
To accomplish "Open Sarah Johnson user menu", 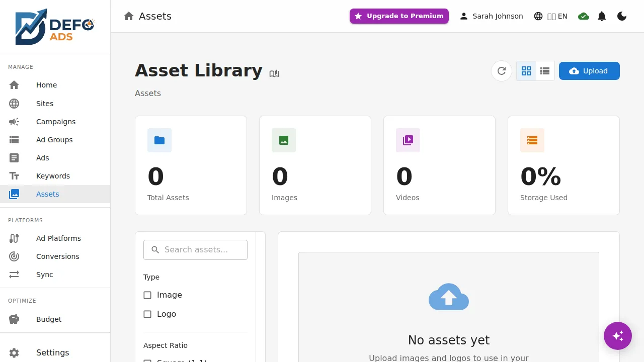I will [x=492, y=16].
